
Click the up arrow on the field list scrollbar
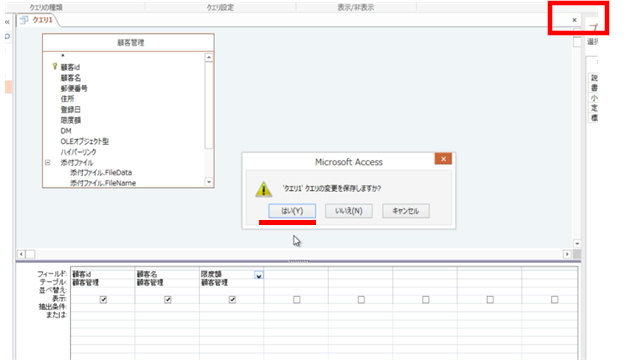(x=209, y=58)
